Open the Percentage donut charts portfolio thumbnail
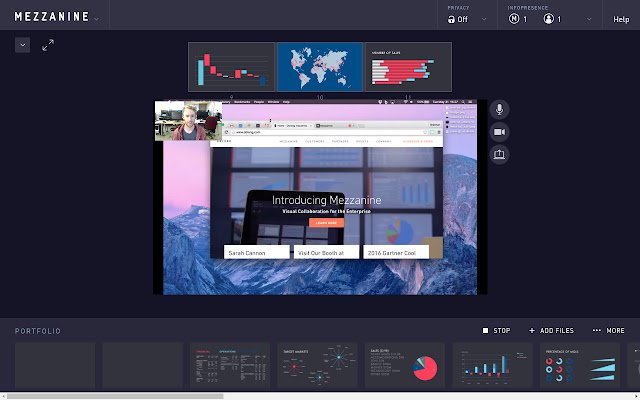Image resolution: width=640 pixels, height=400 pixels. pyautogui.click(x=580, y=366)
